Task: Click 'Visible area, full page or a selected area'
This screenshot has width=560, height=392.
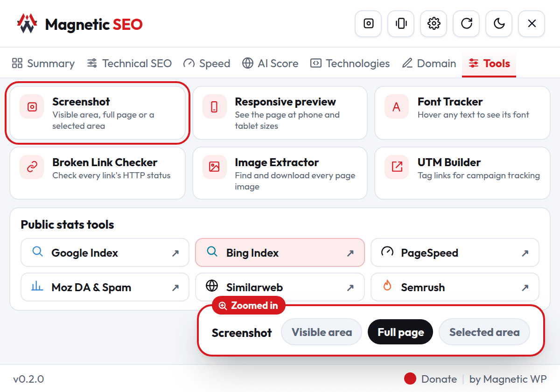Action: click(103, 120)
